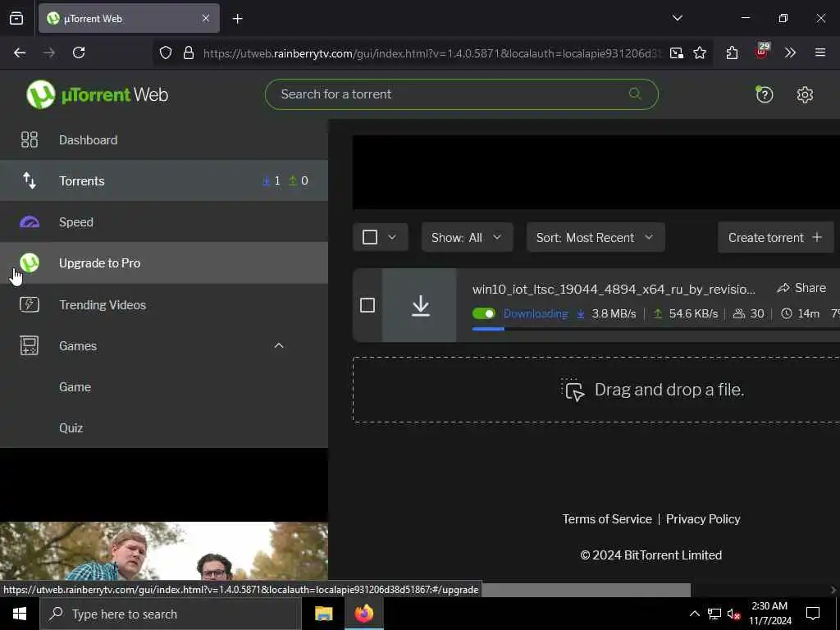
Task: Open the µTorrent Web logo home link
Action: (97, 94)
